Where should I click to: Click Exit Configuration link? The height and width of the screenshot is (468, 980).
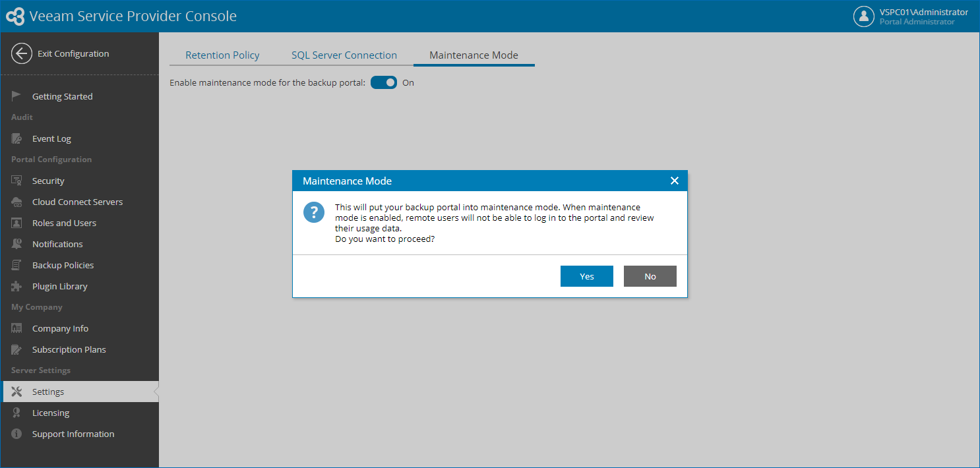(x=73, y=54)
